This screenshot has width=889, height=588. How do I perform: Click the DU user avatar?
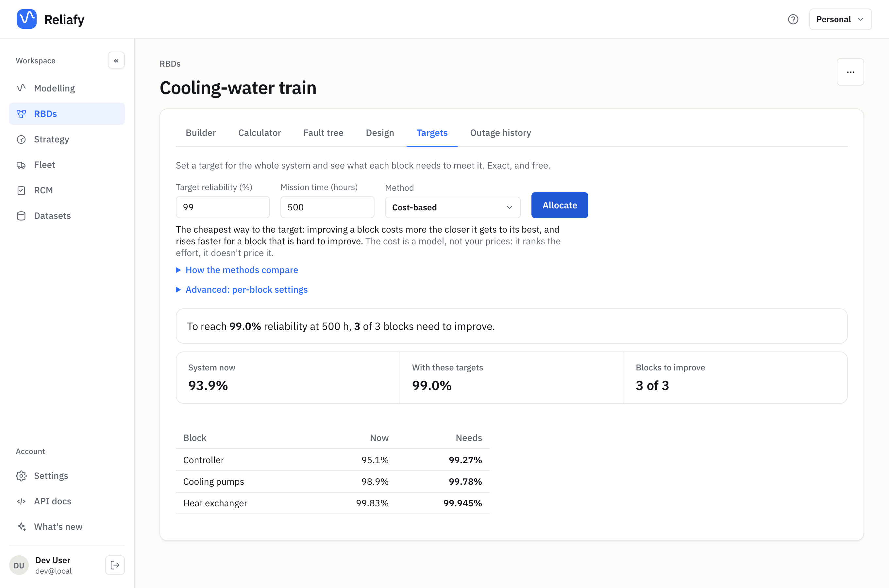(x=19, y=565)
